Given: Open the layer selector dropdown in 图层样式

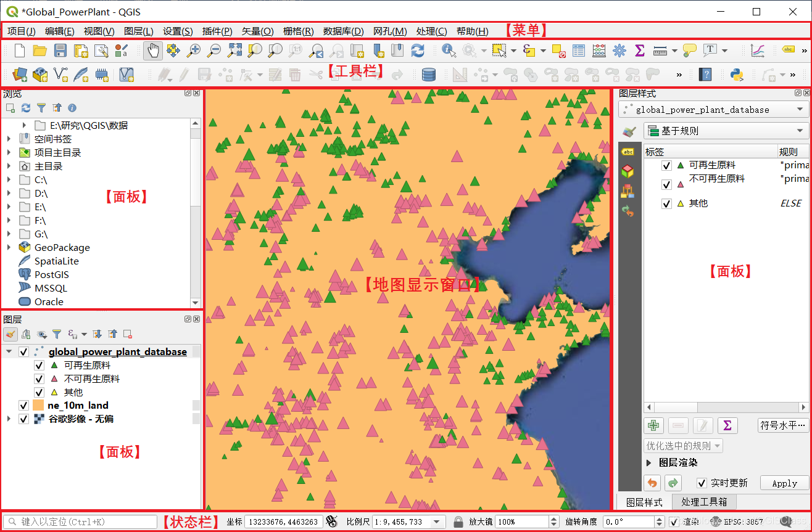Looking at the screenshot, I should pyautogui.click(x=713, y=110).
